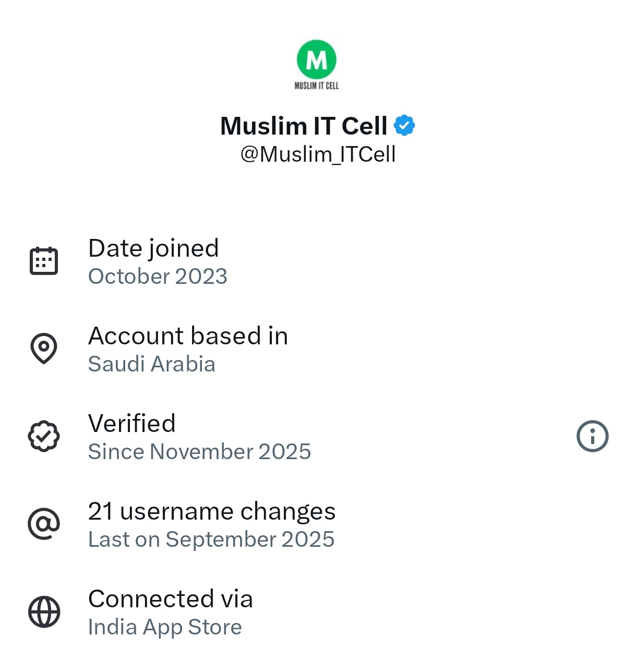Click the Date joined label
This screenshot has width=636, height=672.
click(x=153, y=248)
